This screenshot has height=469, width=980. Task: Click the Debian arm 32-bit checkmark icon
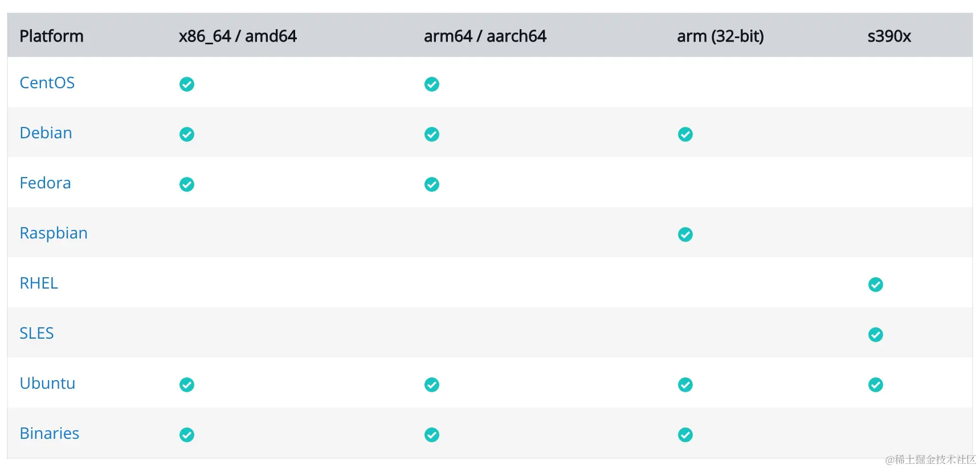click(x=685, y=134)
